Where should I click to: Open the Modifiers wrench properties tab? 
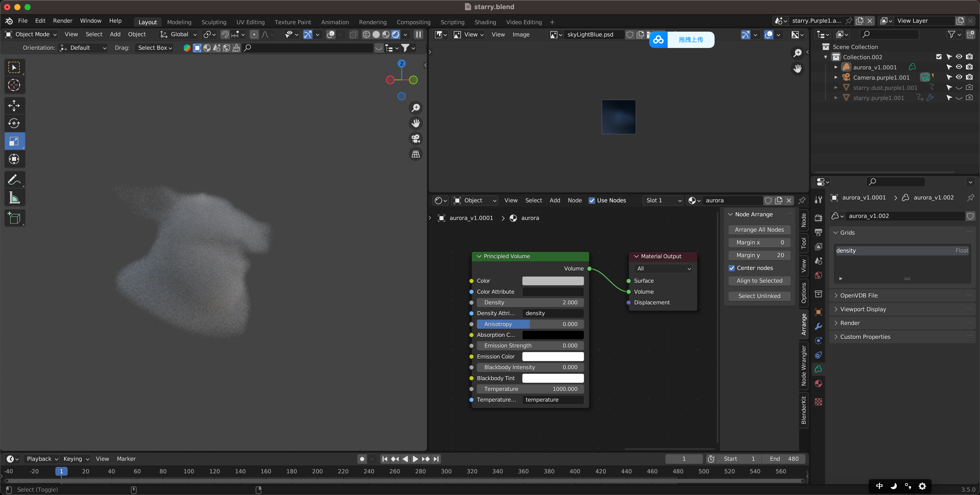(x=818, y=326)
